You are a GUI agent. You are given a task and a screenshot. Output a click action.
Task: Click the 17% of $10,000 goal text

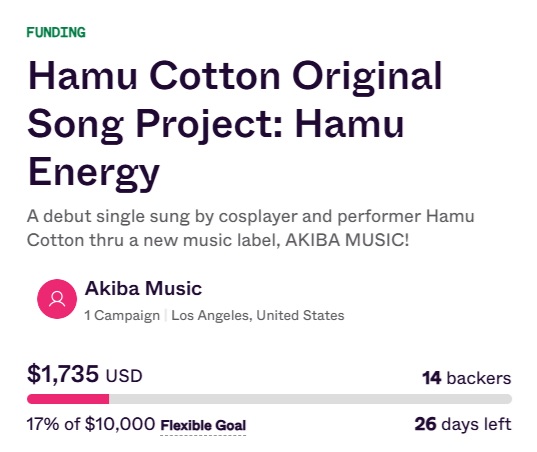pos(91,424)
